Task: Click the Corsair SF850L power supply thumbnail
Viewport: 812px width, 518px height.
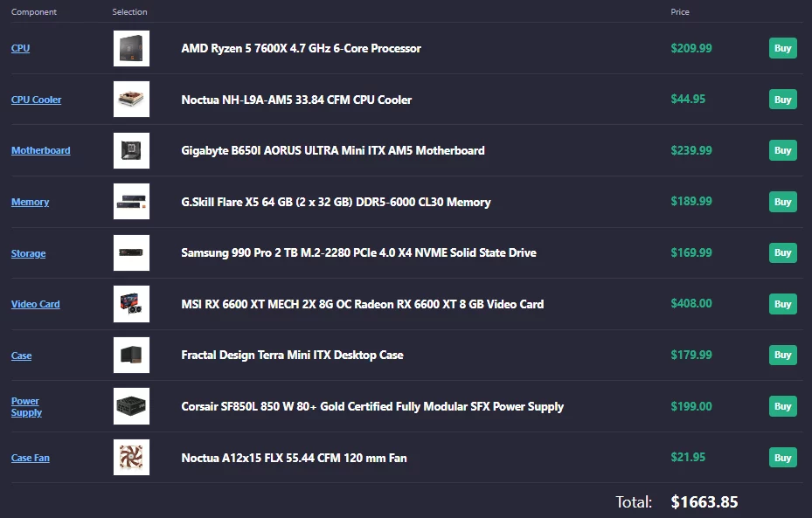Action: tap(131, 405)
